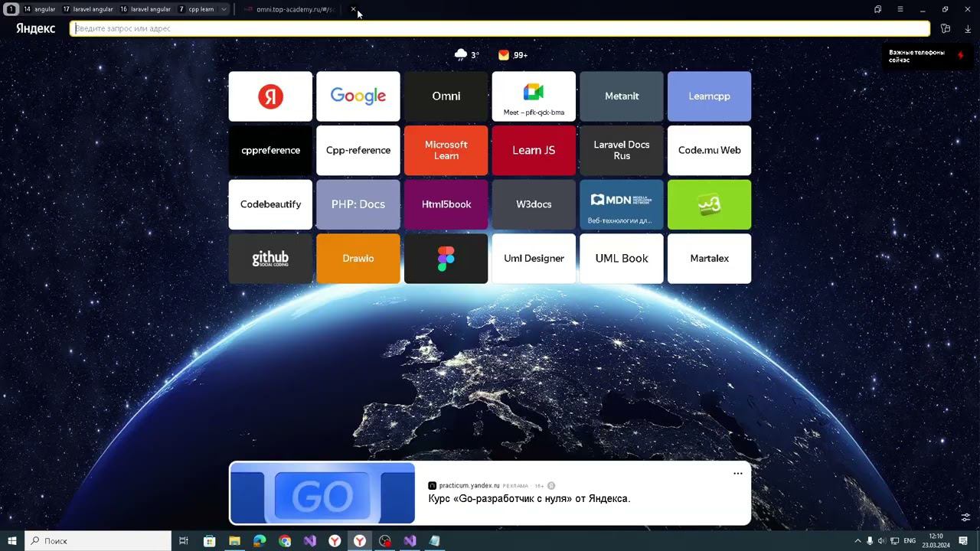The height and width of the screenshot is (551, 980).
Task: Open new tab page customization settings icon
Action: tap(966, 517)
